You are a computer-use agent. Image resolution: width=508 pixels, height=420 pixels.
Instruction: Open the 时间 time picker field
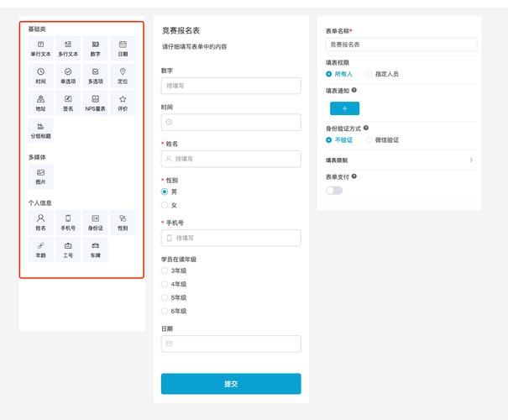[x=231, y=123]
